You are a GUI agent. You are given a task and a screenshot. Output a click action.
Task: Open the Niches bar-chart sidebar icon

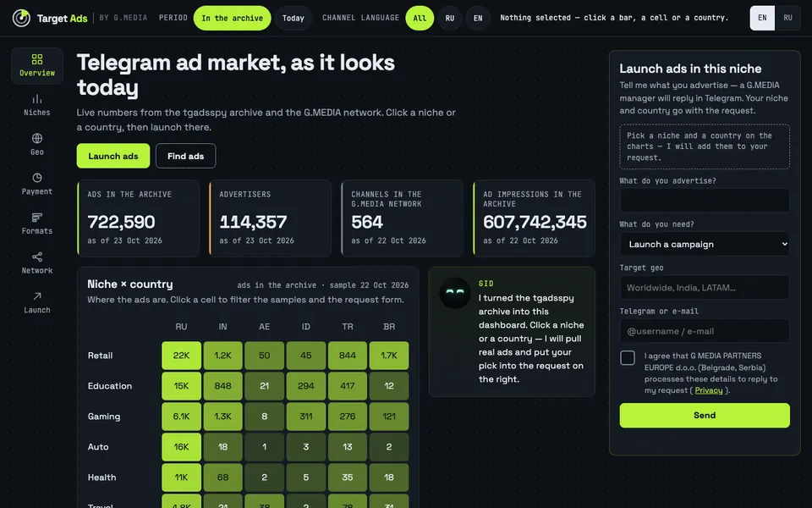coord(37,99)
